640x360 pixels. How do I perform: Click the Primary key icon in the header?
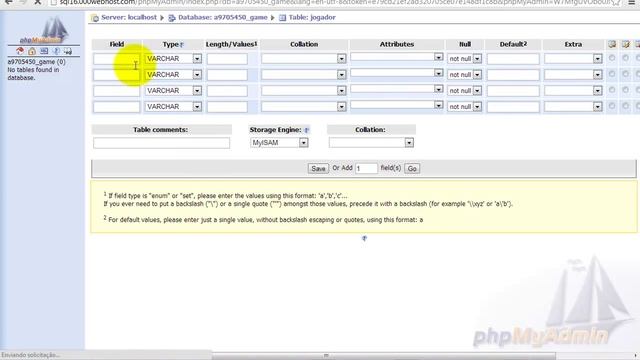(x=612, y=44)
